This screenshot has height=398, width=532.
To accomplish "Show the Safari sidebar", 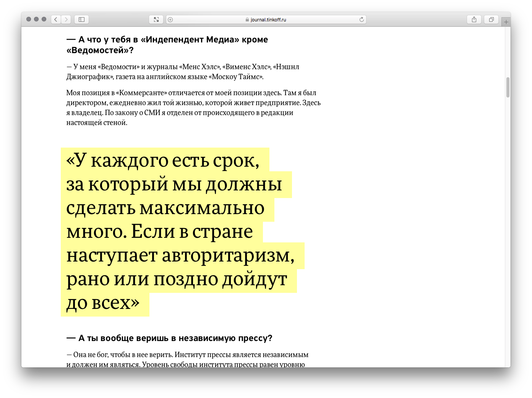I will click(81, 19).
